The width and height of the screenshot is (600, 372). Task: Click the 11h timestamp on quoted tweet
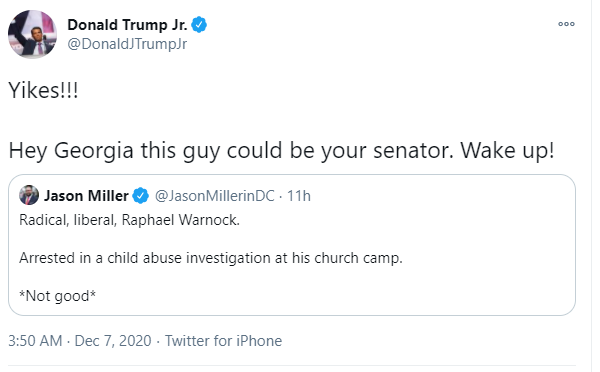coord(299,196)
